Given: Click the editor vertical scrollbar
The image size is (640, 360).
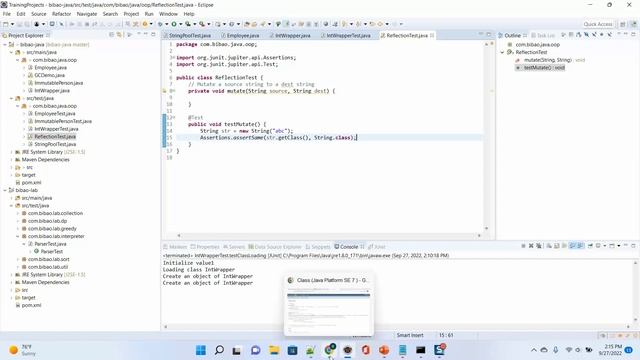Looking at the screenshot, I should (486, 135).
